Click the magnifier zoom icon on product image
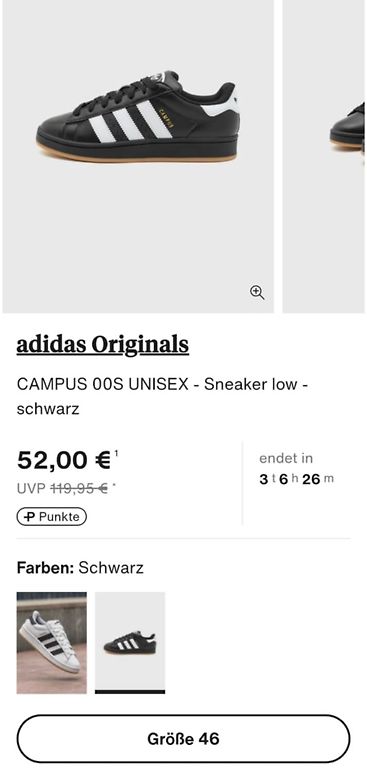Image resolution: width=367 pixels, height=768 pixels. tap(257, 292)
